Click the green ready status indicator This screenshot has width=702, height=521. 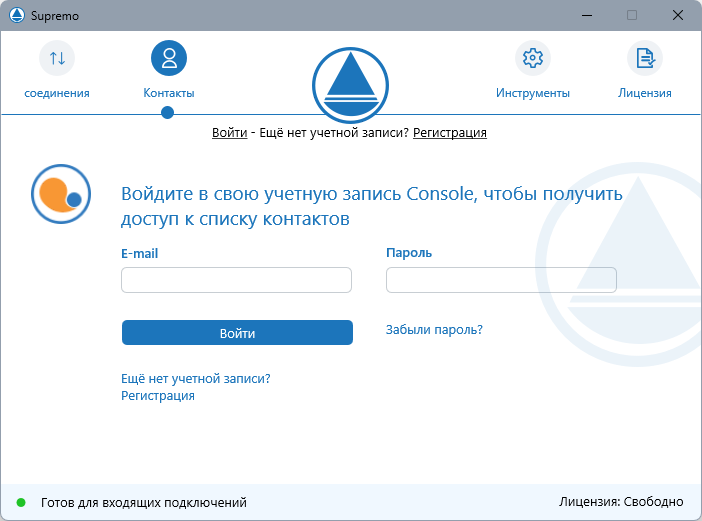click(x=21, y=503)
